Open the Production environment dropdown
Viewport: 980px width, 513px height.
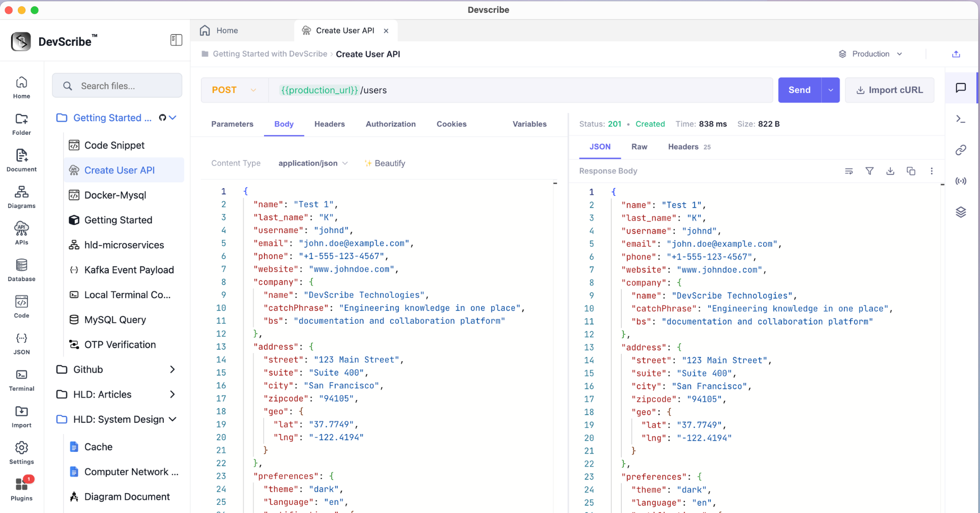click(x=871, y=54)
